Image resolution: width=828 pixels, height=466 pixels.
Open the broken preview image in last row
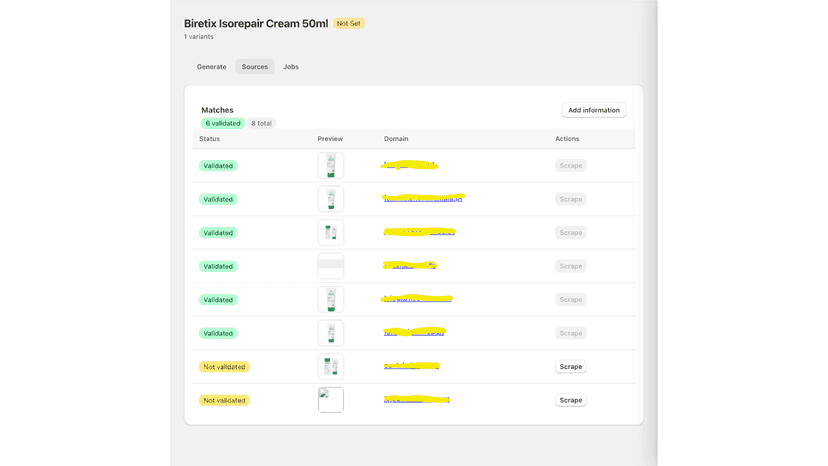[x=331, y=400]
